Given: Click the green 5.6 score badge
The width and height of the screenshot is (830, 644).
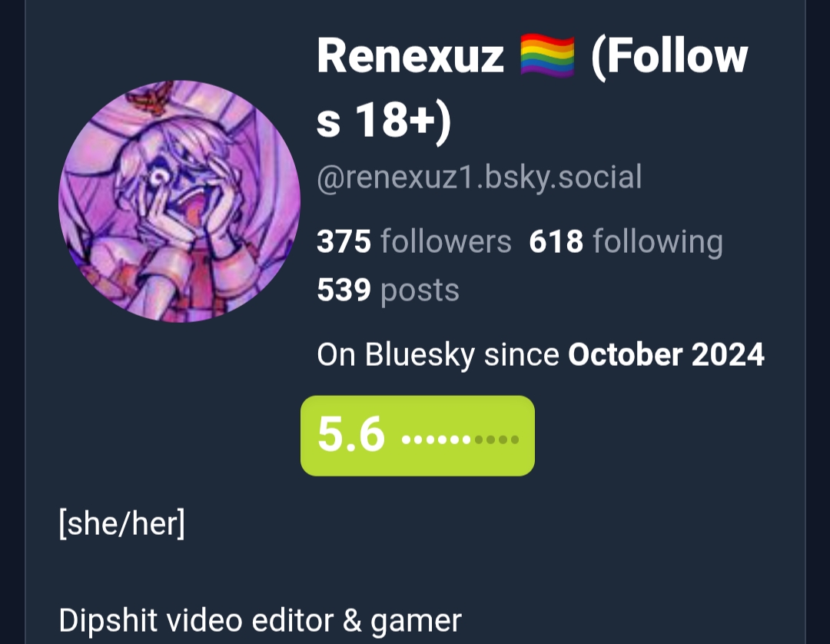Looking at the screenshot, I should pyautogui.click(x=417, y=436).
